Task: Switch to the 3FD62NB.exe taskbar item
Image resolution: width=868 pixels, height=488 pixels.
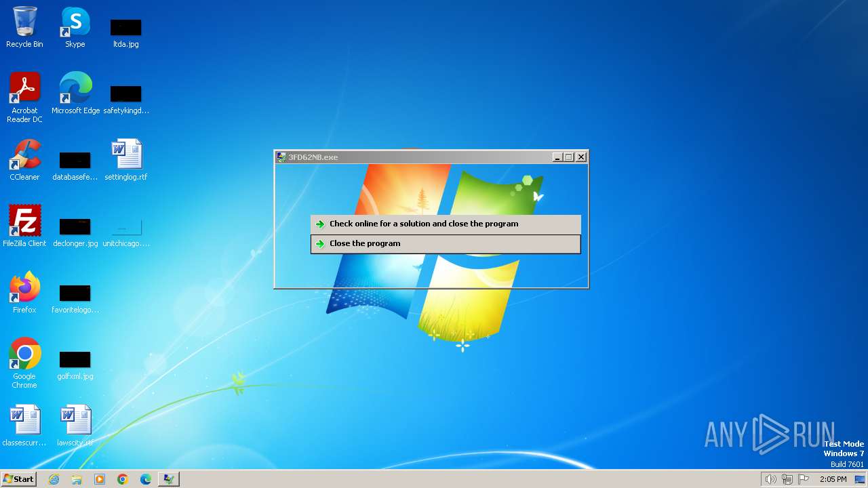Action: point(168,479)
